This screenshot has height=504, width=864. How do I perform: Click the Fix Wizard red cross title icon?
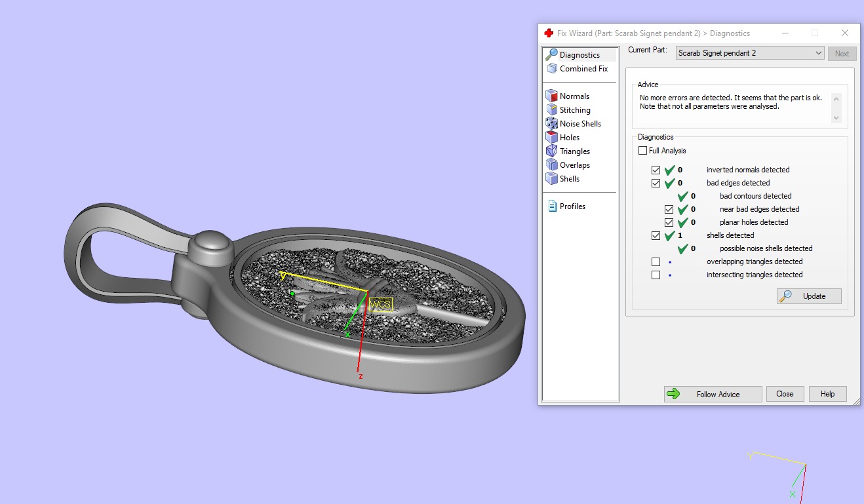pyautogui.click(x=549, y=33)
